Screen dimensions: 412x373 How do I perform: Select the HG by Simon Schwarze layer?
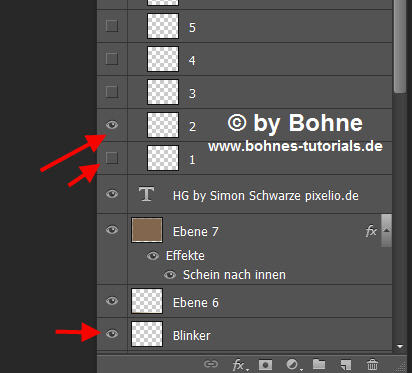pyautogui.click(x=244, y=194)
